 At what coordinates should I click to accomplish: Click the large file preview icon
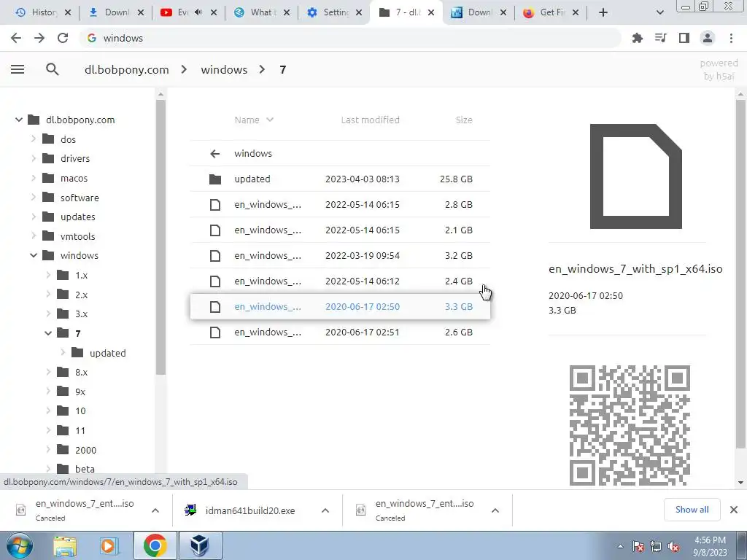(x=635, y=176)
